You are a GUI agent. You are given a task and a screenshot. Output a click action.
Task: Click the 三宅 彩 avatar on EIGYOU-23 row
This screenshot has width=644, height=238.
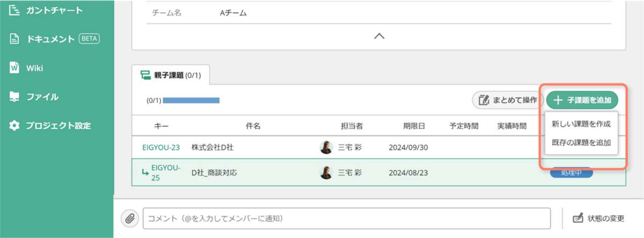coord(326,147)
